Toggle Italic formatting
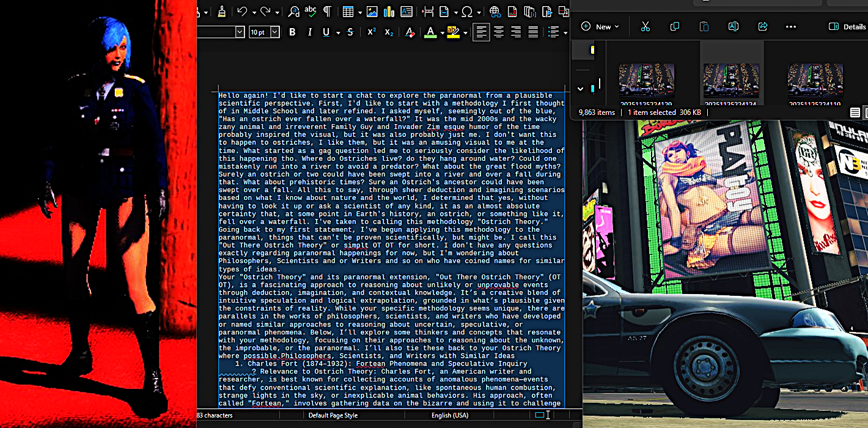 [x=309, y=32]
